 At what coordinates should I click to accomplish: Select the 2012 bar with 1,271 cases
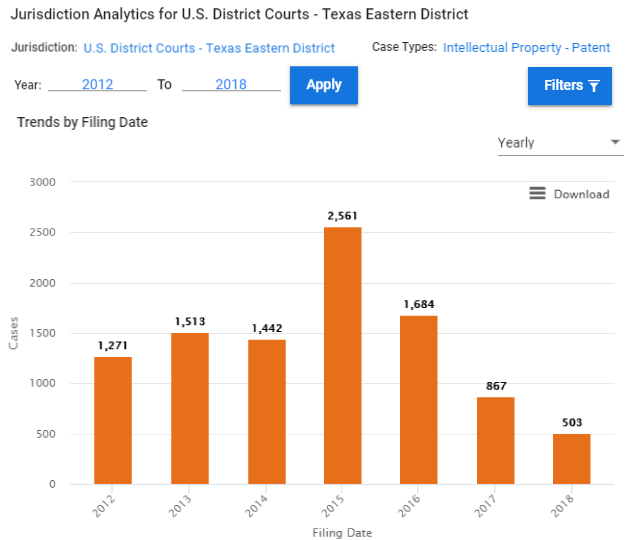pyautogui.click(x=113, y=420)
